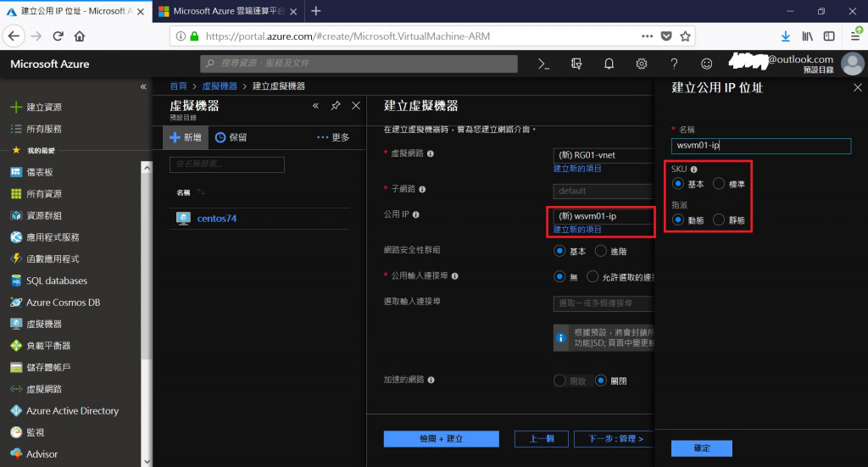The width and height of the screenshot is (868, 467).
Task: Click info icon next to 子網路
Action: pyautogui.click(x=422, y=189)
